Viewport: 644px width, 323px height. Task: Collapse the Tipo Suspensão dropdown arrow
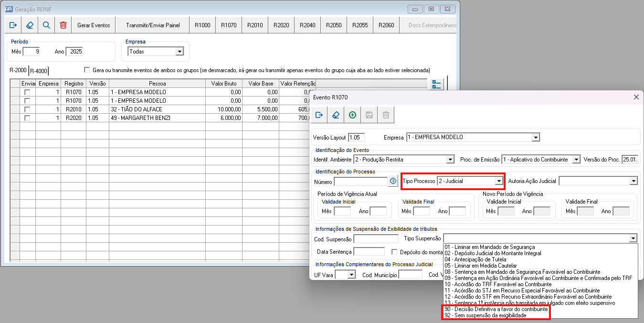click(x=633, y=238)
